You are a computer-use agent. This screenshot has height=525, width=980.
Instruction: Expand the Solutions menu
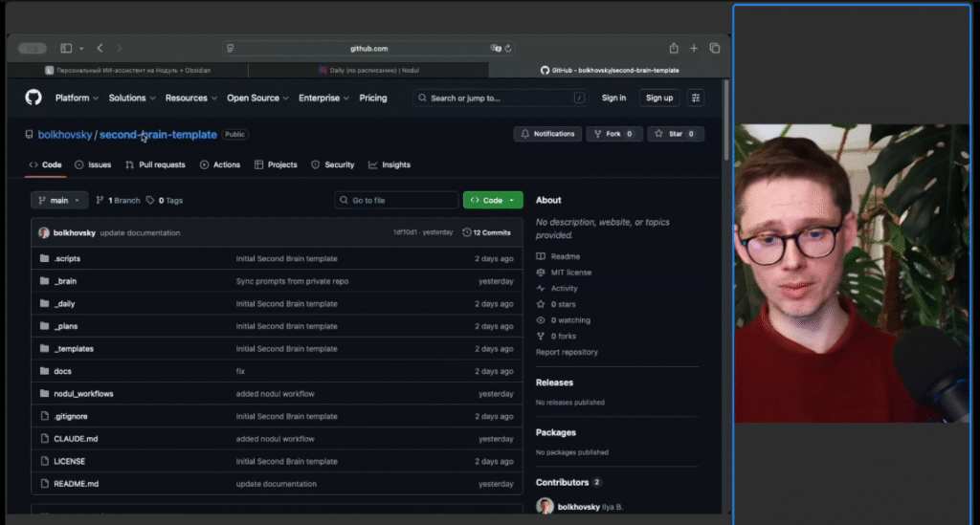tap(132, 98)
